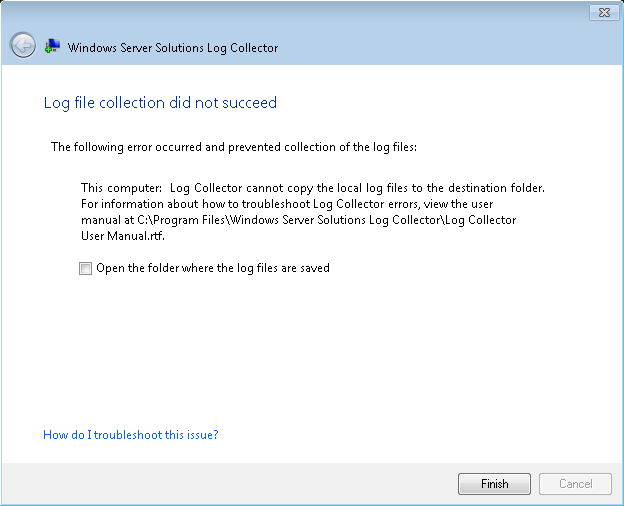624x506 pixels.
Task: Click the 'User Manual.rtf.' text line
Action: pyautogui.click(x=122, y=236)
